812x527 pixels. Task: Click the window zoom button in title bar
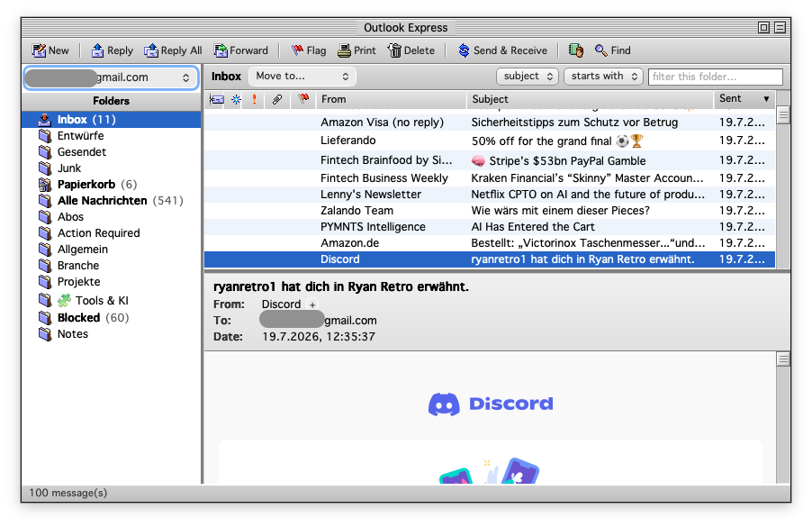tap(763, 27)
